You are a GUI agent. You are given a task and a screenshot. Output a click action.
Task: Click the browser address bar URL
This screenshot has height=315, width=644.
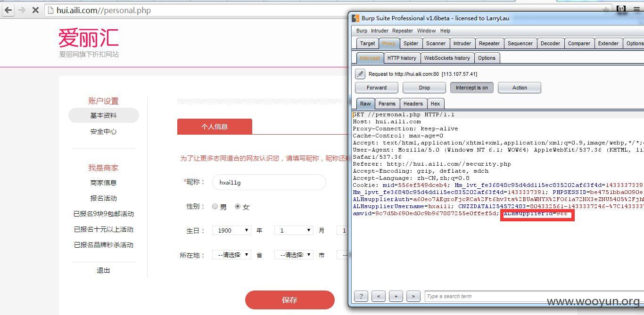[104, 10]
